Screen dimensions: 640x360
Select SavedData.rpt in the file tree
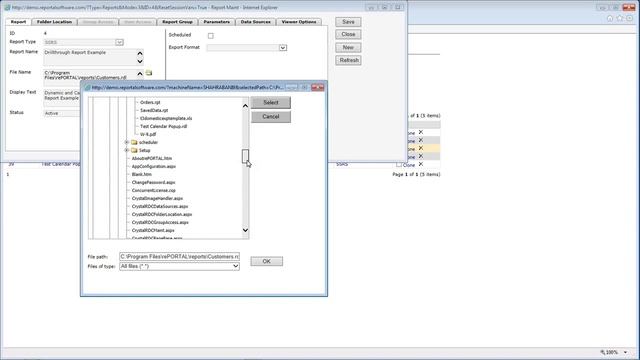154,110
